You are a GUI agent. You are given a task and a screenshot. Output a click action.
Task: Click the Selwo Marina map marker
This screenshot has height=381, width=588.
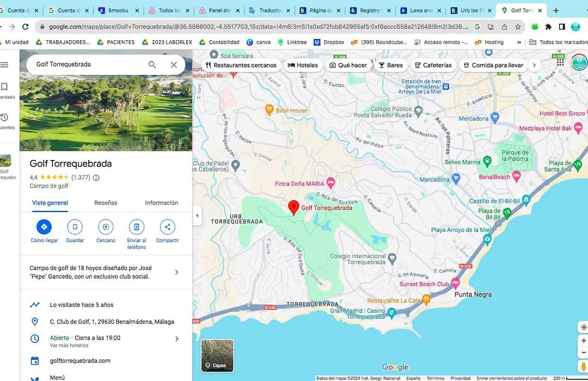click(x=487, y=162)
